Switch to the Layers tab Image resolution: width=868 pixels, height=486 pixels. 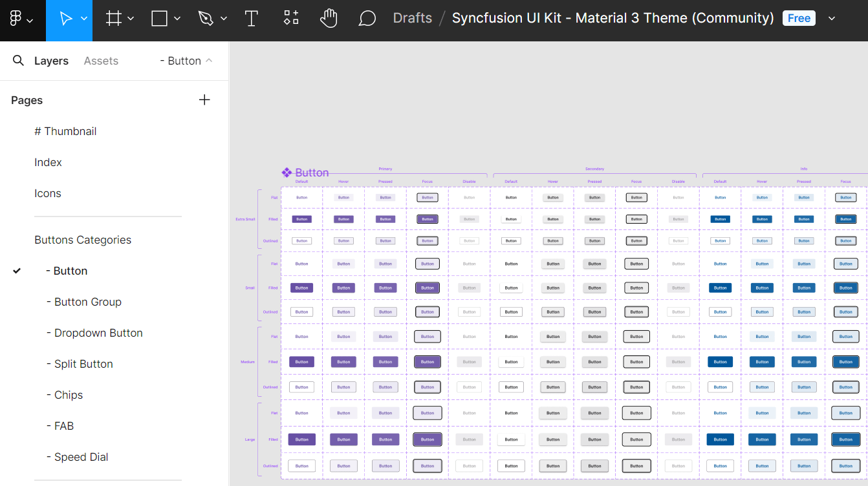pos(51,61)
